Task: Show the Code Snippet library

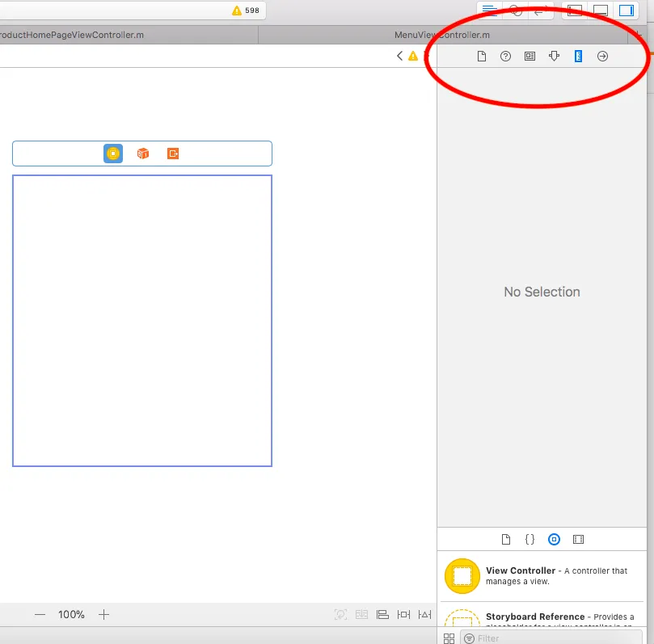Action: tap(530, 540)
